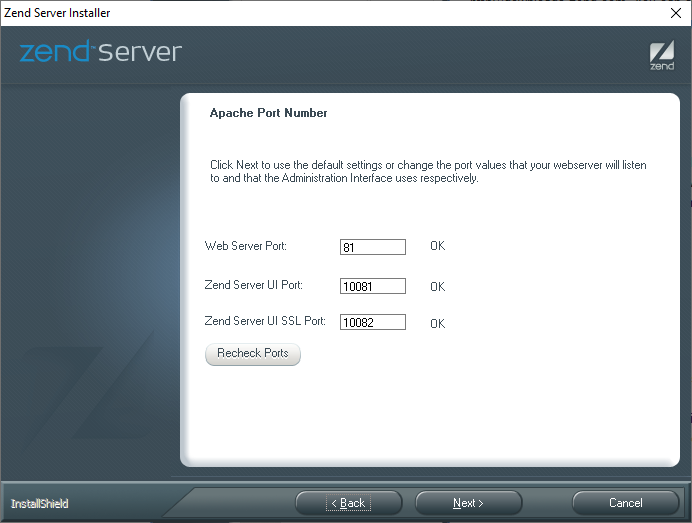Click the Recheck Ports button
Screen dimensions: 692x523
(253, 354)
